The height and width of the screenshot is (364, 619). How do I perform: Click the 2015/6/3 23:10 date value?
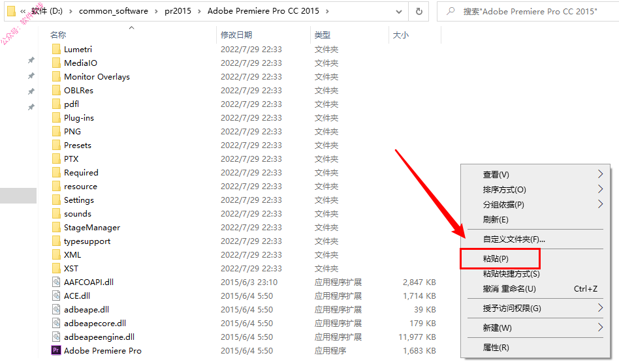[x=249, y=282]
